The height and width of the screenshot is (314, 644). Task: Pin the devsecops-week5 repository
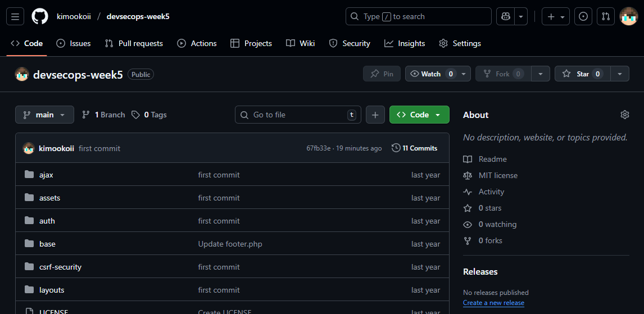tap(382, 74)
